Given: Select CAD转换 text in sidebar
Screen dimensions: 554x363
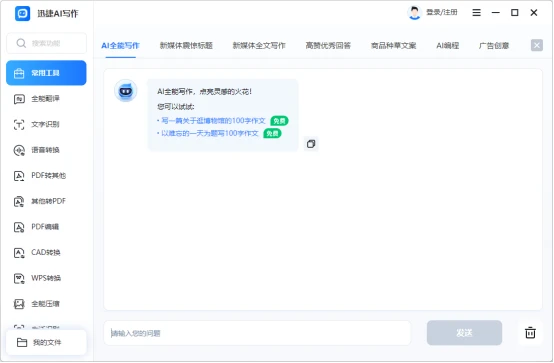Looking at the screenshot, I should pyautogui.click(x=46, y=252).
